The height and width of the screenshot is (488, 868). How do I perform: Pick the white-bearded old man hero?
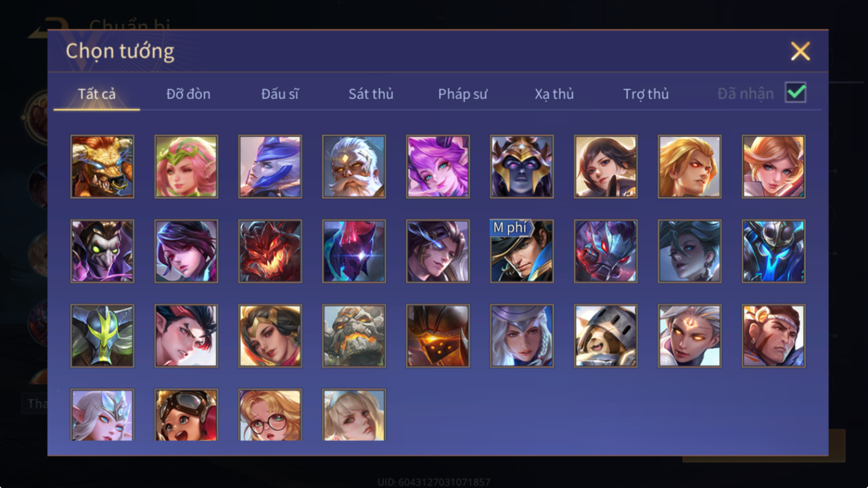tap(354, 167)
